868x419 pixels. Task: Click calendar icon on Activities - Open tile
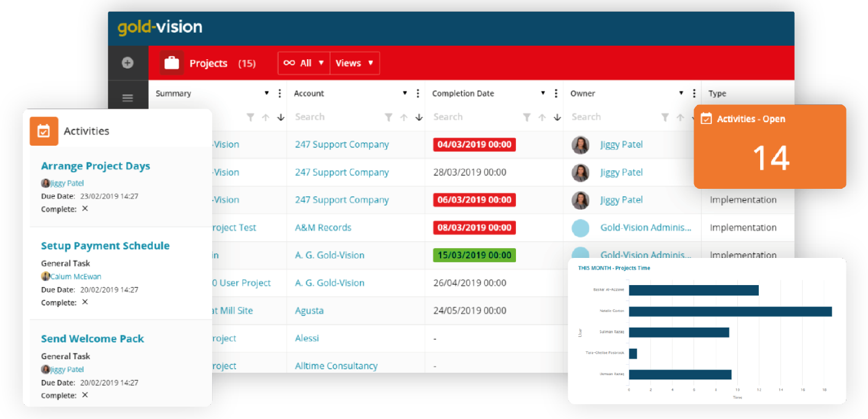[x=706, y=118]
